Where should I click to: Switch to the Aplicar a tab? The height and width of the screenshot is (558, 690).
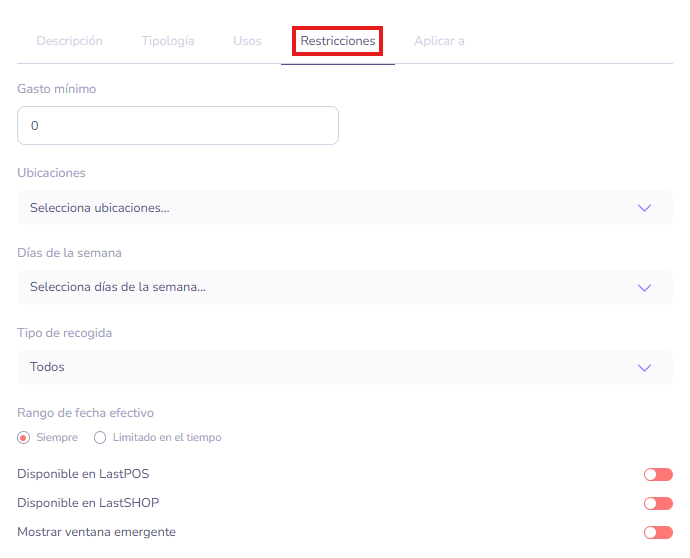[x=439, y=41]
